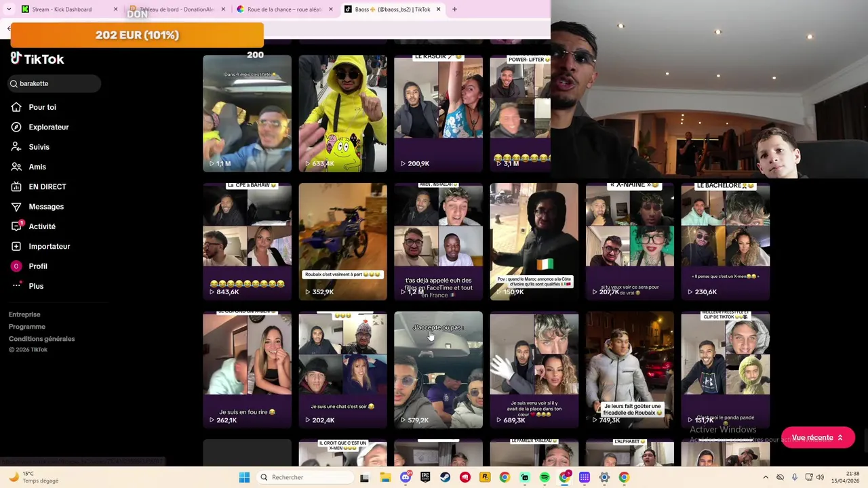
Task: Open LE BACHELORE video 230,6K
Action: pos(725,241)
